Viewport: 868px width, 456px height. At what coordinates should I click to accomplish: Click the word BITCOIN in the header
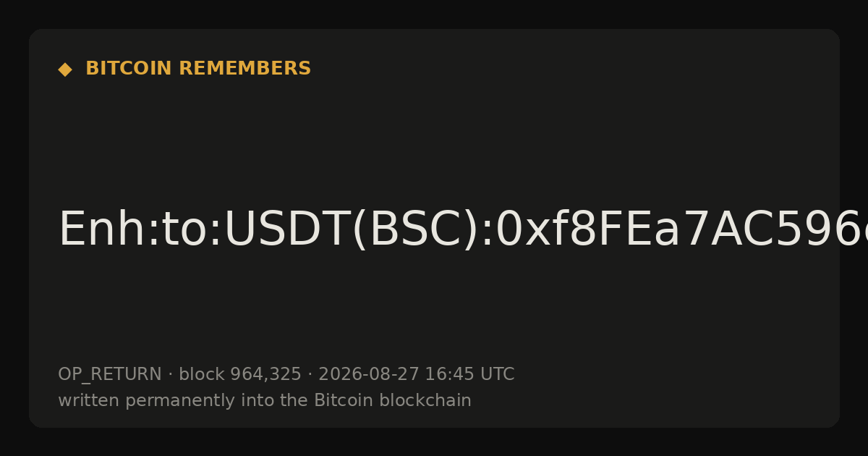click(129, 69)
